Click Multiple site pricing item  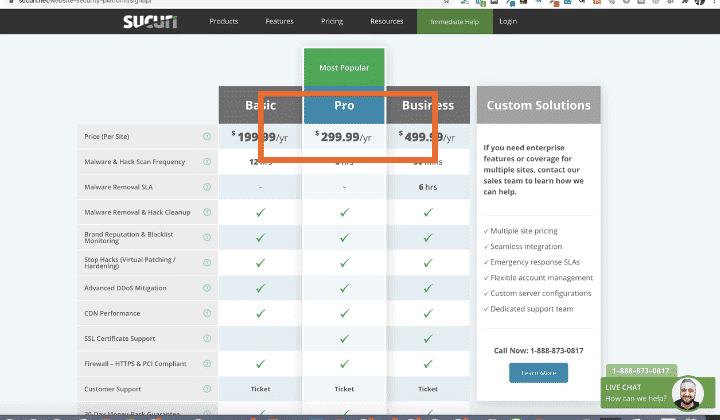(x=524, y=231)
